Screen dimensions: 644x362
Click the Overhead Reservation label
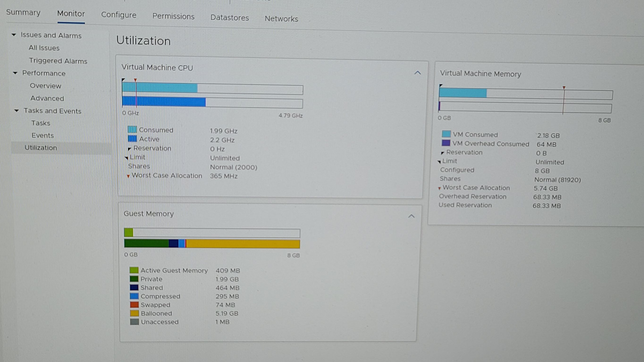tap(472, 197)
